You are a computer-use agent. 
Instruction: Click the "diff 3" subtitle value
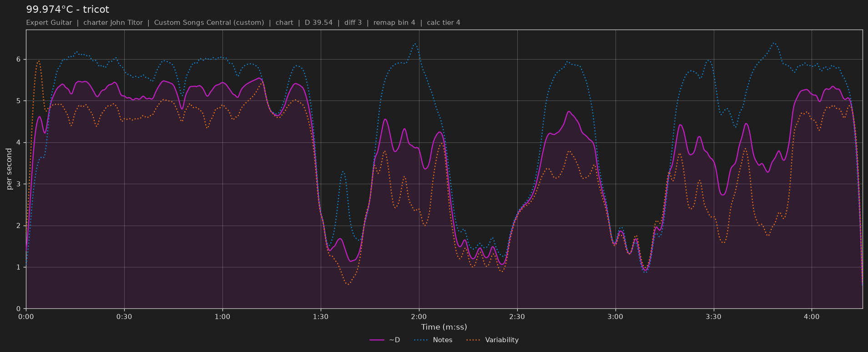pyautogui.click(x=353, y=23)
